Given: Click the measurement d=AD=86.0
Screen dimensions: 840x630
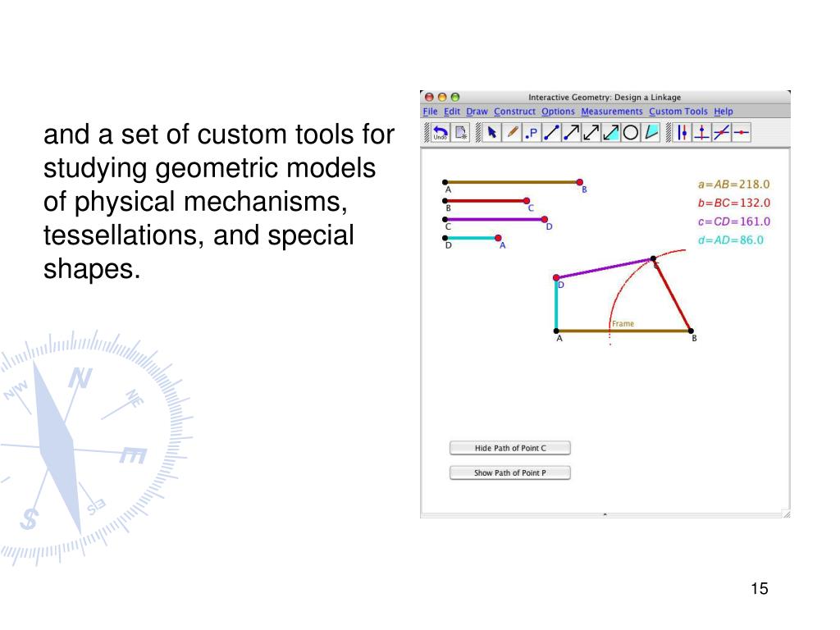Looking at the screenshot, I should 731,240.
